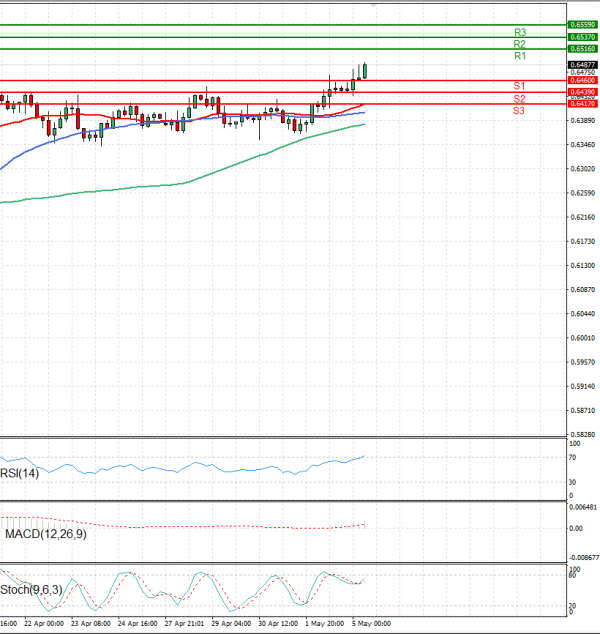Image resolution: width=600 pixels, height=634 pixels.
Task: Select the R2 resistance level label
Action: pyautogui.click(x=519, y=45)
